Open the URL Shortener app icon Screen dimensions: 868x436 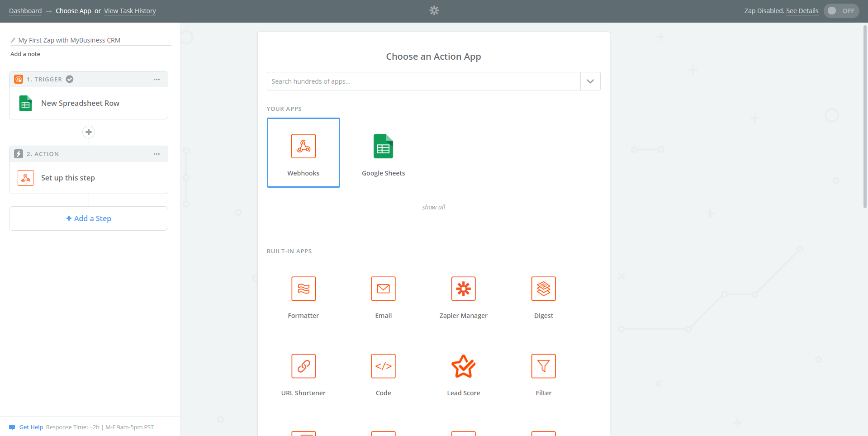(x=304, y=366)
